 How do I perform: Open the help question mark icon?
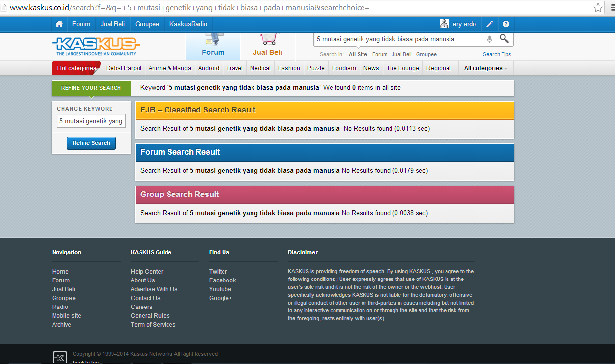(x=506, y=24)
